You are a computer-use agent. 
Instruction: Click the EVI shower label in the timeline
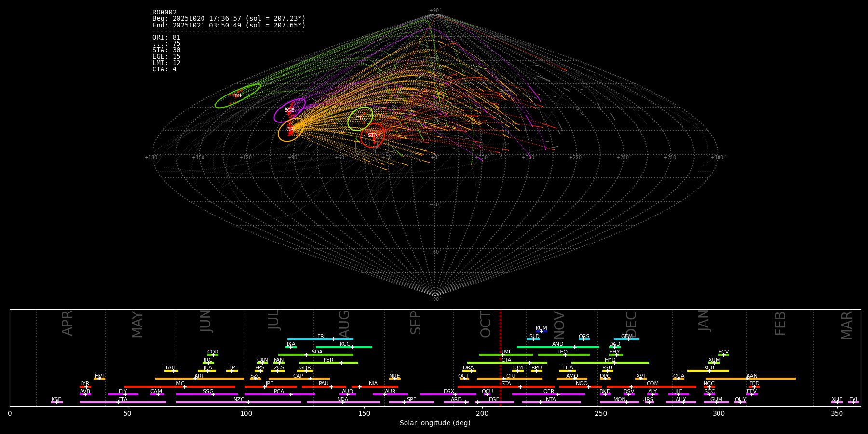853,400
